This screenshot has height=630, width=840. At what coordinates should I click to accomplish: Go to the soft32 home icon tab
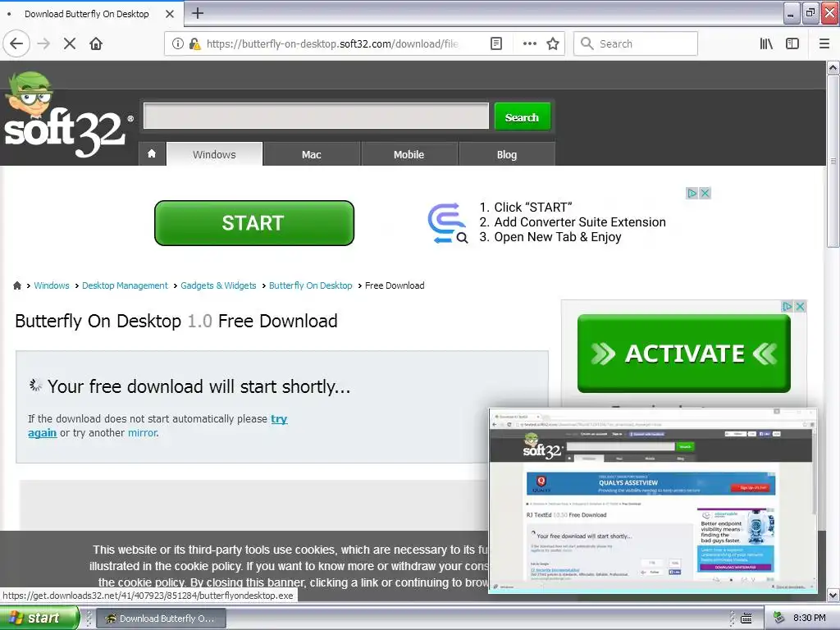[152, 153]
